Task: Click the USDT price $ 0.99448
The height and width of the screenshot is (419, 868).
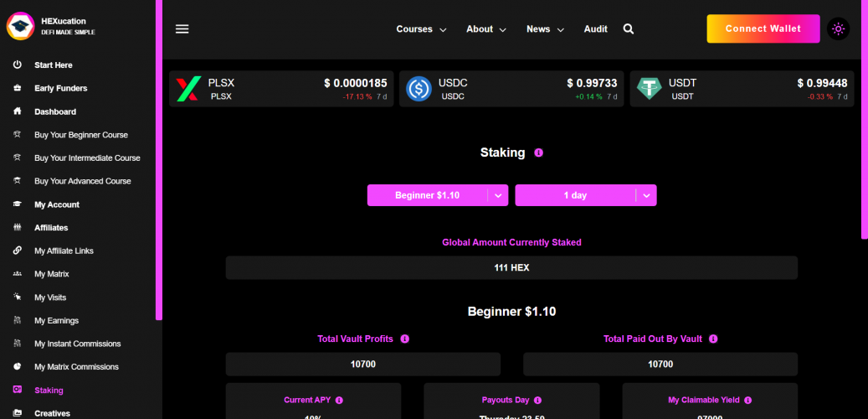Action: click(x=822, y=83)
